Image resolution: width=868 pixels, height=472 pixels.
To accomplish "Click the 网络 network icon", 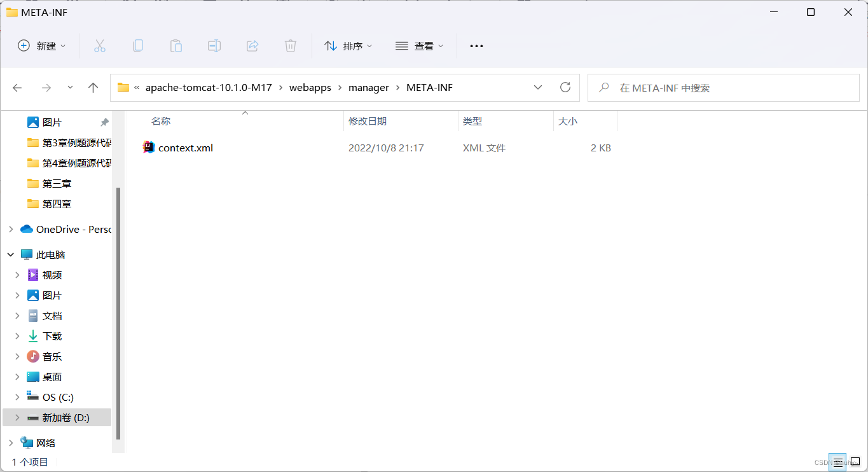I will coord(27,443).
